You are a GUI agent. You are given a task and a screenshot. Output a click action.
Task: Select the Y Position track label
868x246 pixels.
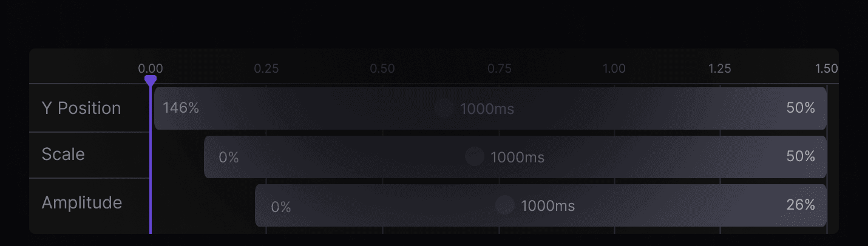tap(81, 108)
